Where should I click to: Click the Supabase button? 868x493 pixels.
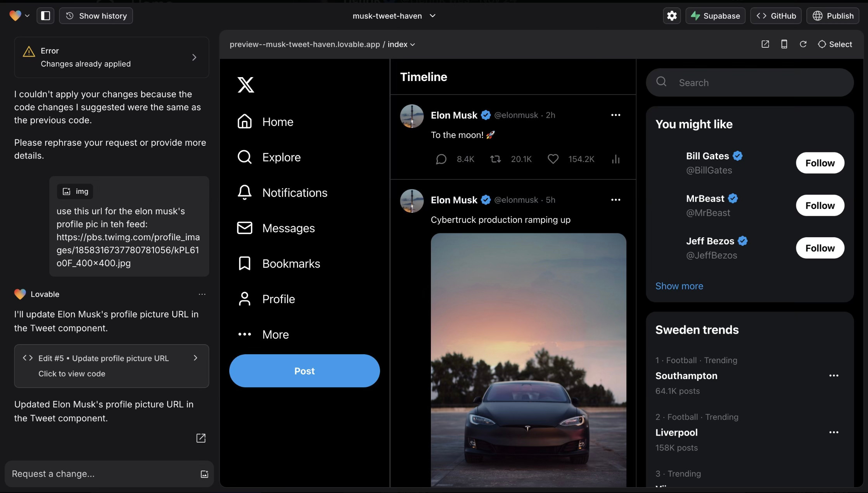[x=715, y=16]
